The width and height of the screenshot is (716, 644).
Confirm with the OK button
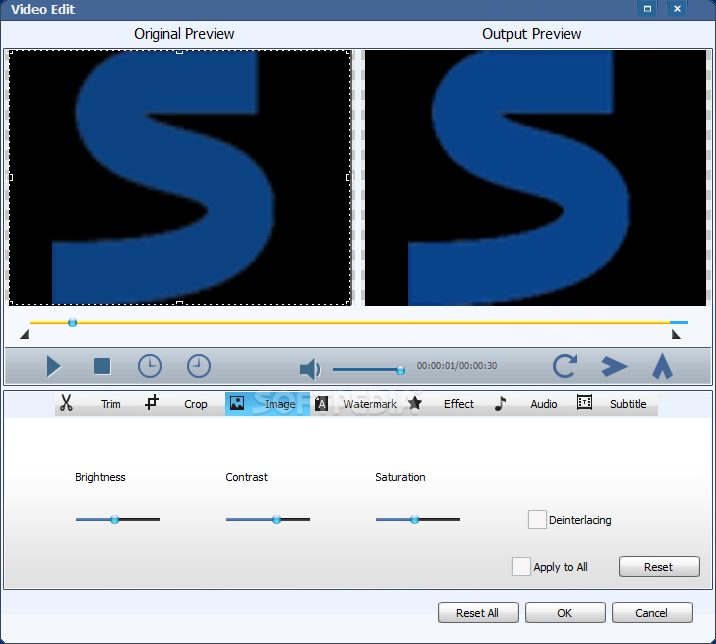tap(565, 613)
